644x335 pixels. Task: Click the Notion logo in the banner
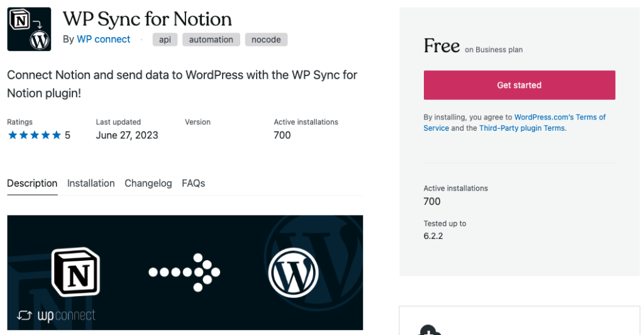click(76, 272)
